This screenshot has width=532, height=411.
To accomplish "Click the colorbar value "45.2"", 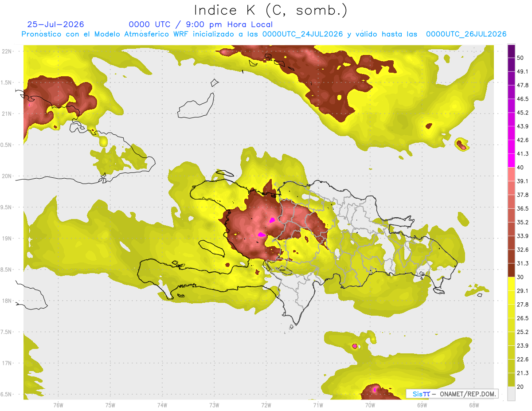I will 523,113.
